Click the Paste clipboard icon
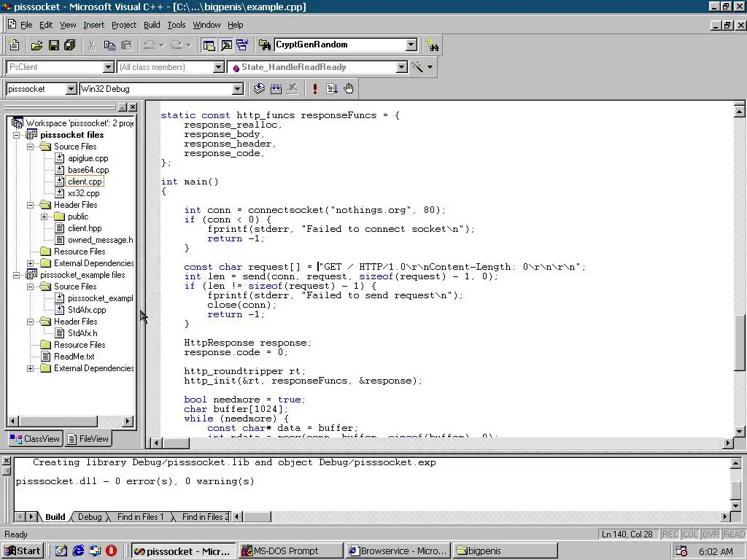This screenshot has width=747, height=560. pos(126,45)
